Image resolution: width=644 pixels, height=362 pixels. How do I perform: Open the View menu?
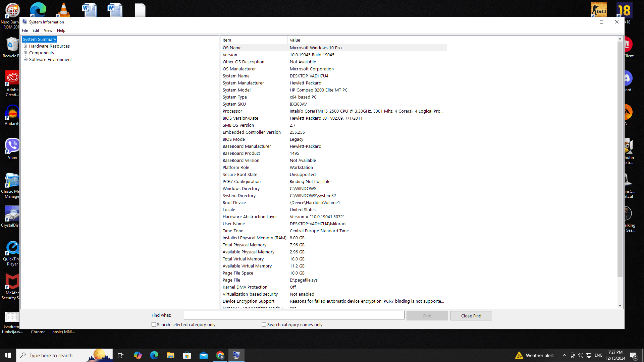pyautogui.click(x=48, y=31)
